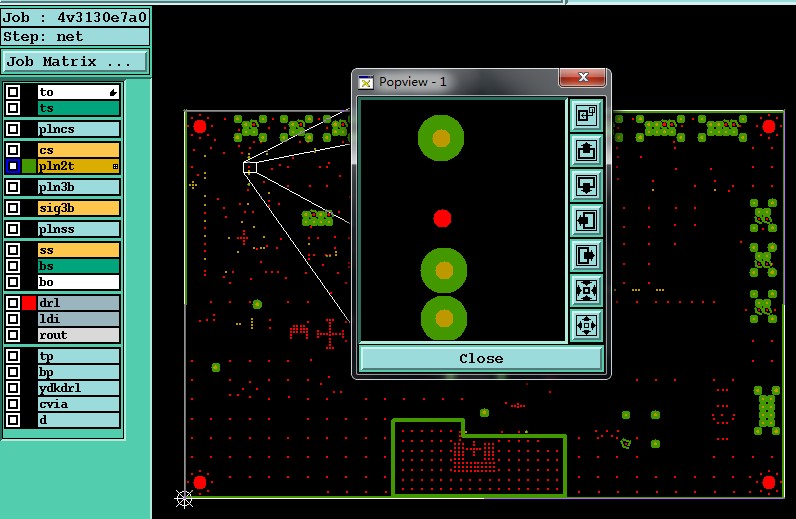Click the Popview pan down arrow icon
Screen dimensions: 796x519
click(x=586, y=185)
